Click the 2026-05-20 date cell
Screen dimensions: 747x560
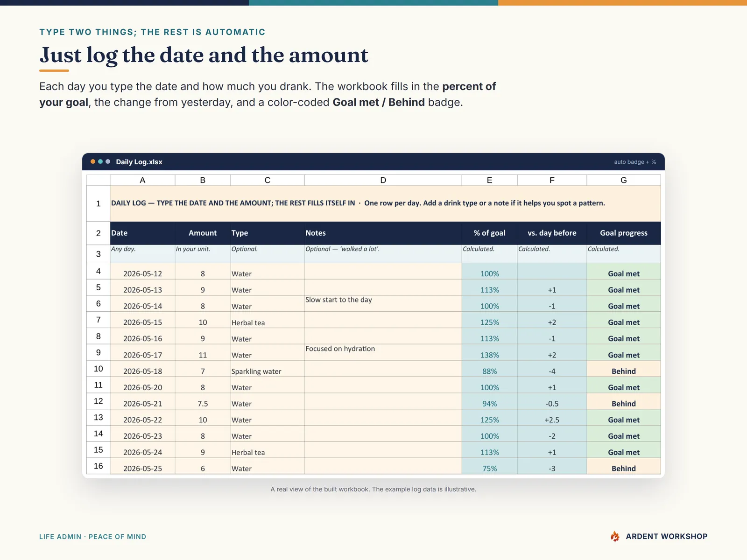pos(142,385)
